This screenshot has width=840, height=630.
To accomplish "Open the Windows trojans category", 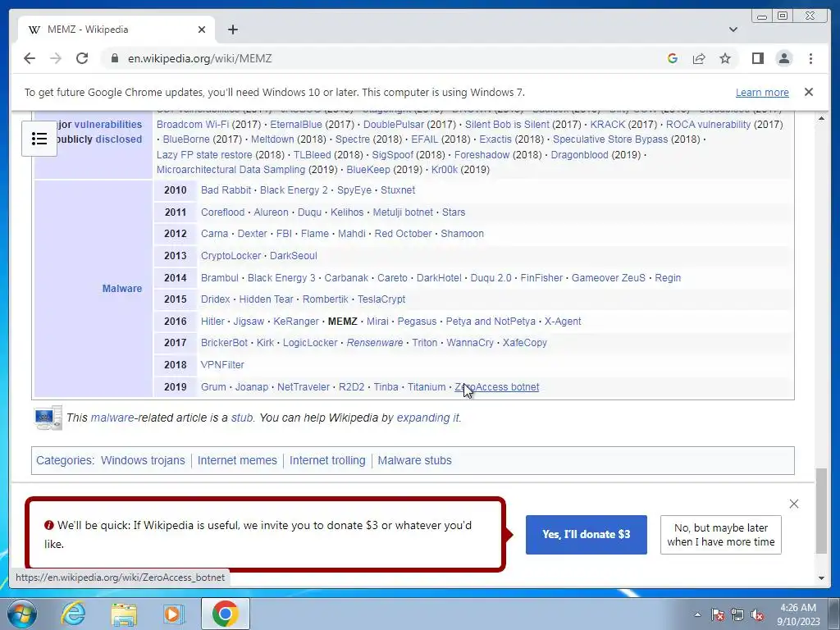I will [143, 460].
